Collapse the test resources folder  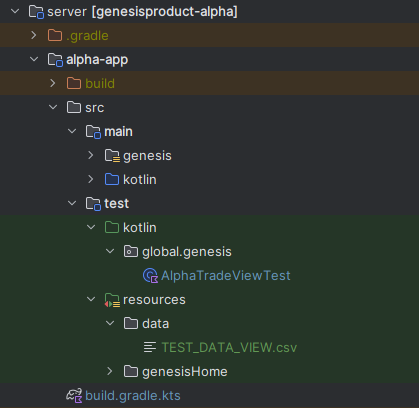(91, 299)
